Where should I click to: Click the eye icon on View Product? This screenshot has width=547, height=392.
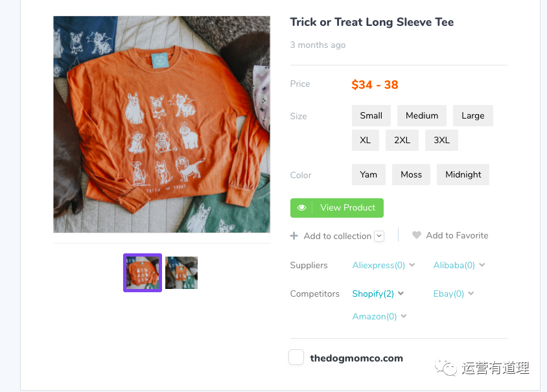302,208
